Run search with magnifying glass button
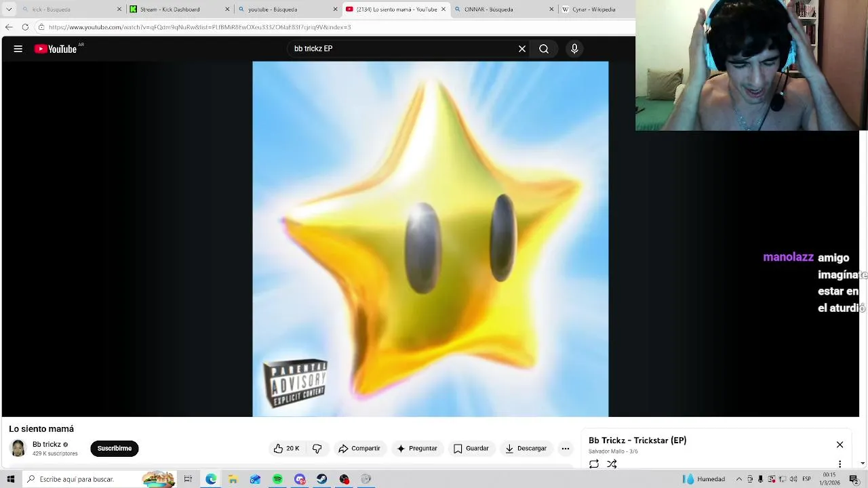The image size is (868, 488). pos(544,49)
